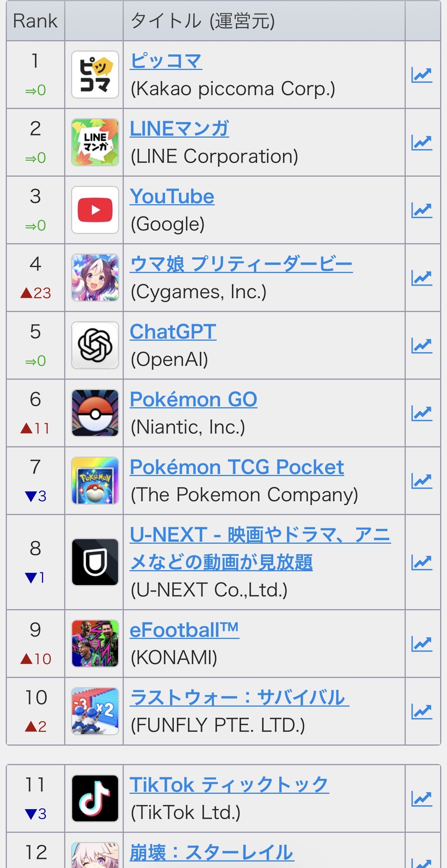
Task: Tap the TikTok app logo thumbnail
Action: [95, 799]
